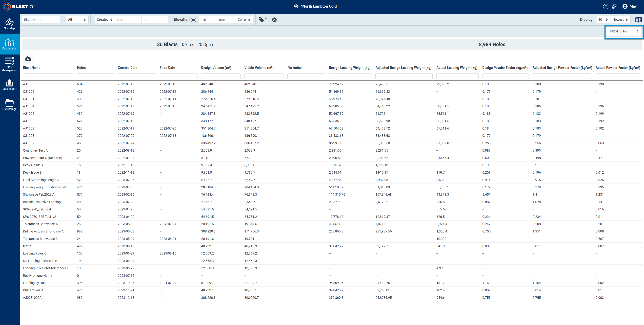Image resolution: width=644 pixels, height=325 pixels.
Task: Click the elevation min field
Action: pyautogui.click(x=208, y=20)
